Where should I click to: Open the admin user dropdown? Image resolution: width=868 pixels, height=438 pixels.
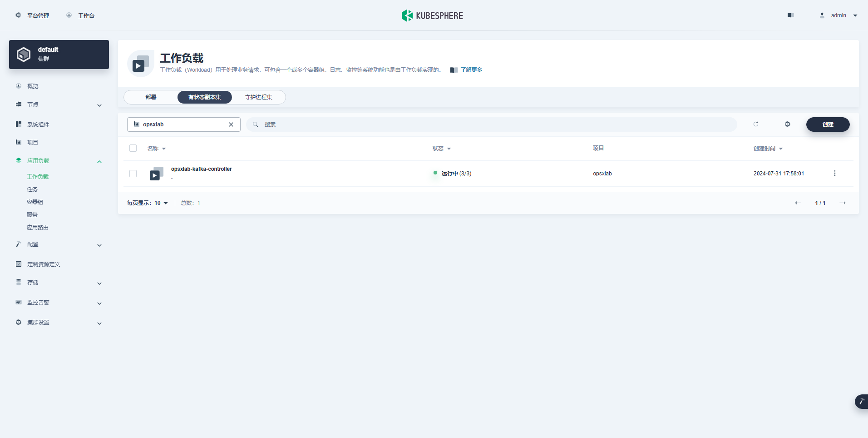tap(838, 15)
